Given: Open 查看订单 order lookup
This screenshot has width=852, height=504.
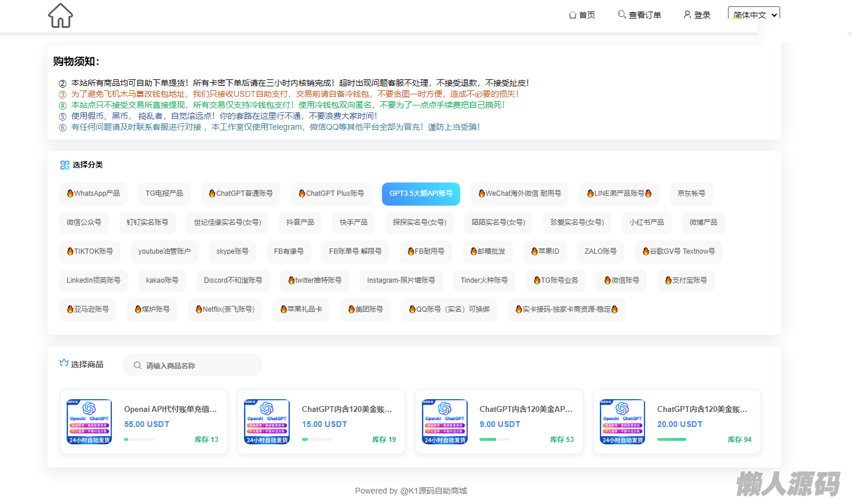Looking at the screenshot, I should click(x=639, y=15).
